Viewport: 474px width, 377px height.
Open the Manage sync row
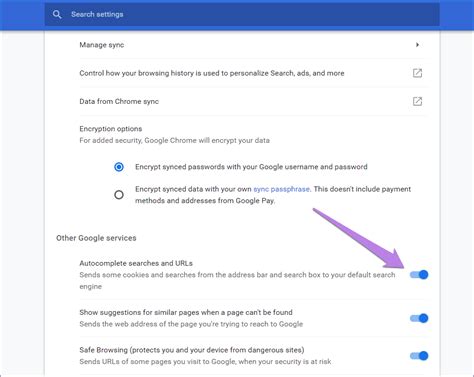tap(252, 45)
